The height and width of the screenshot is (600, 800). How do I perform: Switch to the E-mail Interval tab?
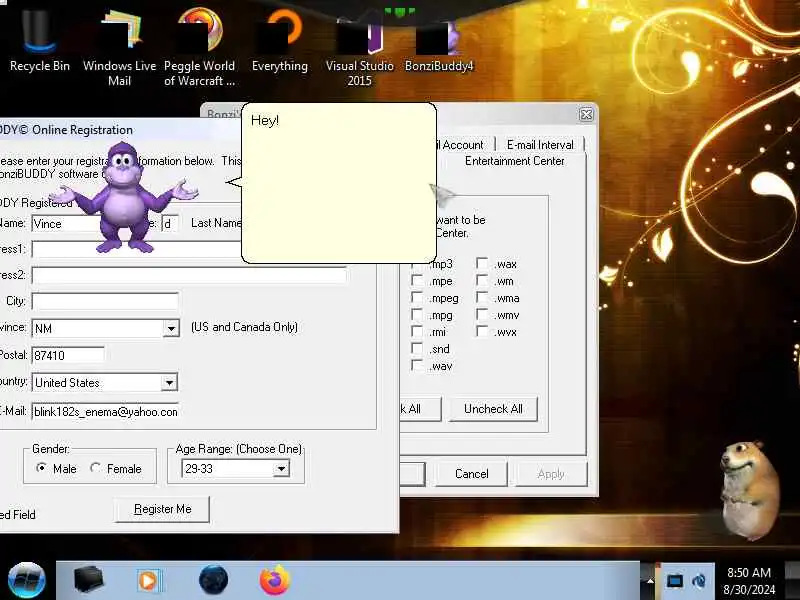coord(540,145)
